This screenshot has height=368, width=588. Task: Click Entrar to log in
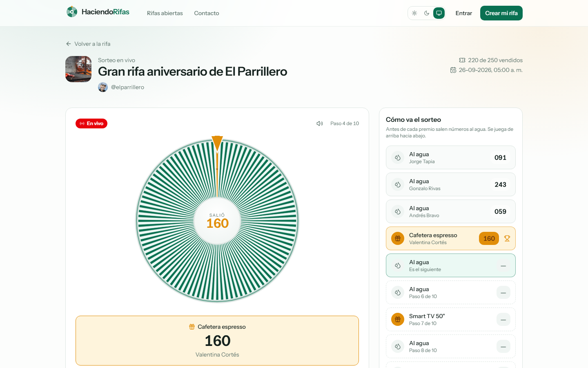pos(464,13)
